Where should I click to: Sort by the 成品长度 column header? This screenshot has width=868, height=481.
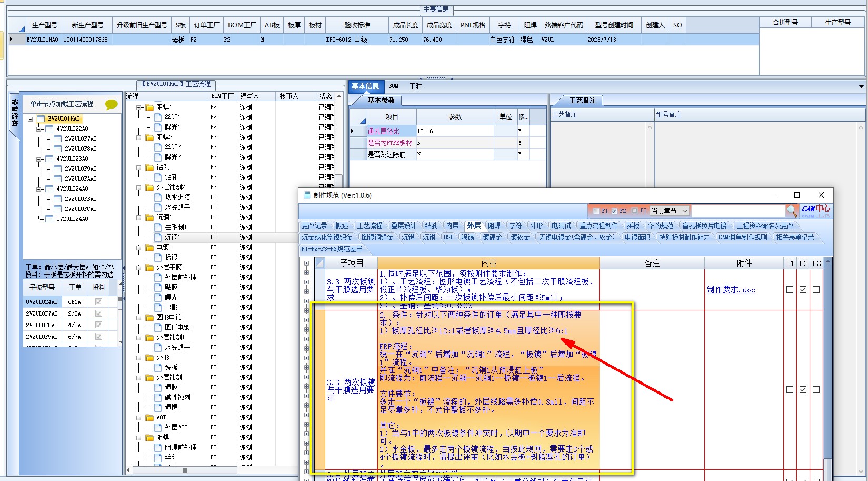(x=405, y=25)
